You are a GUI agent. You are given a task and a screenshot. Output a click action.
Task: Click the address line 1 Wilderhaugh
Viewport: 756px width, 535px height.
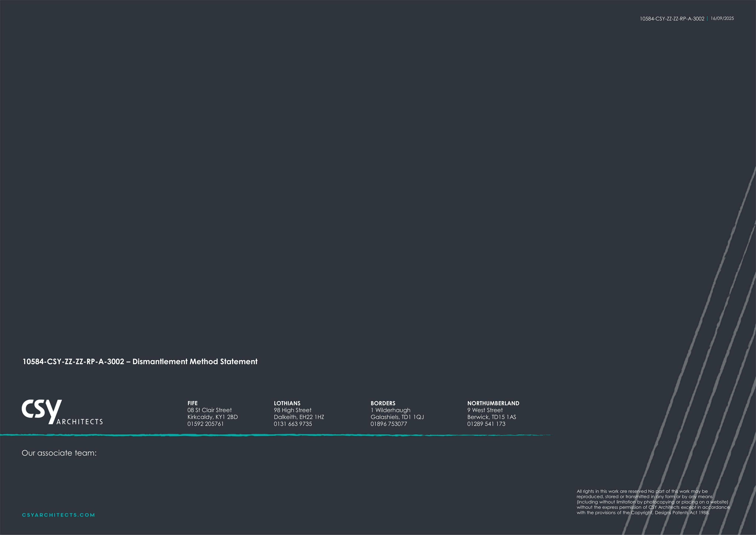391,411
